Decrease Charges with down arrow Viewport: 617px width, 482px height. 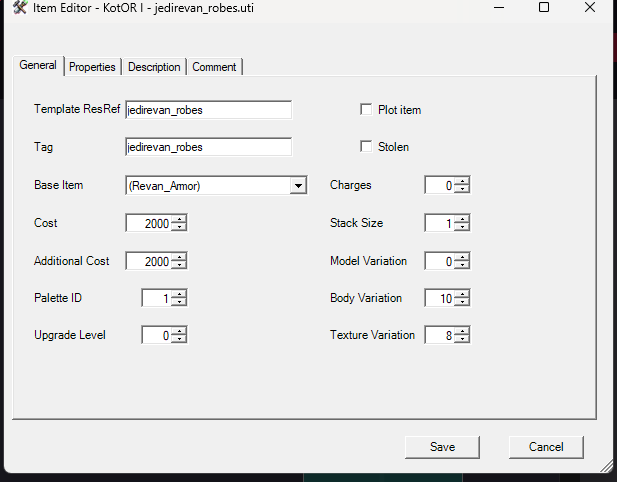462,189
